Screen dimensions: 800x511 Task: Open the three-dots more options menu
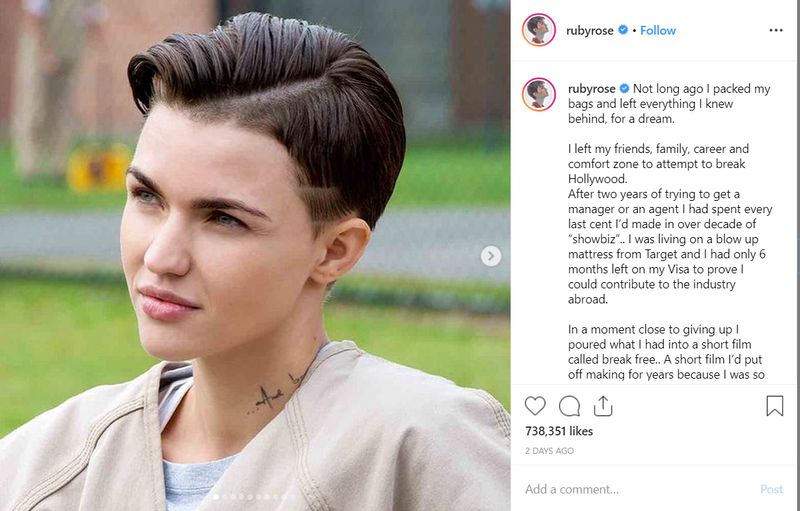pos(776,31)
